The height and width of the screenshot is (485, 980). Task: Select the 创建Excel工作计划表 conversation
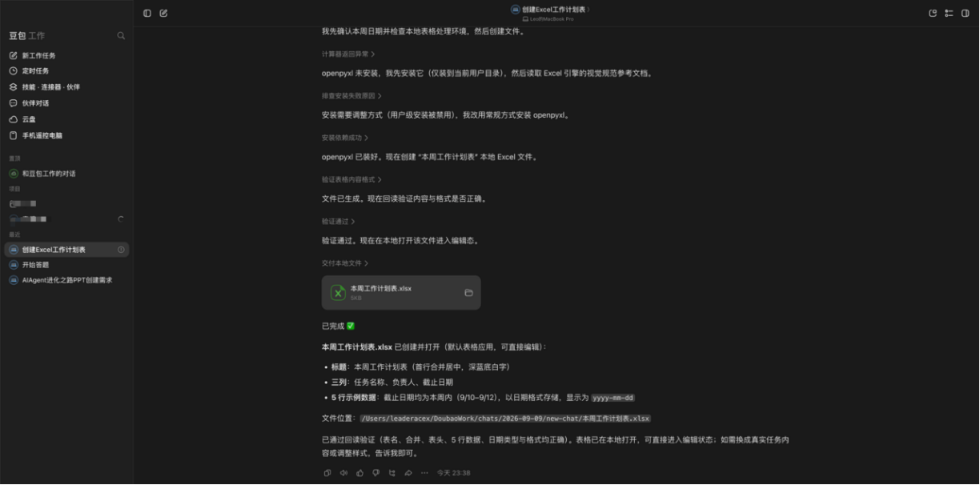[66, 250]
